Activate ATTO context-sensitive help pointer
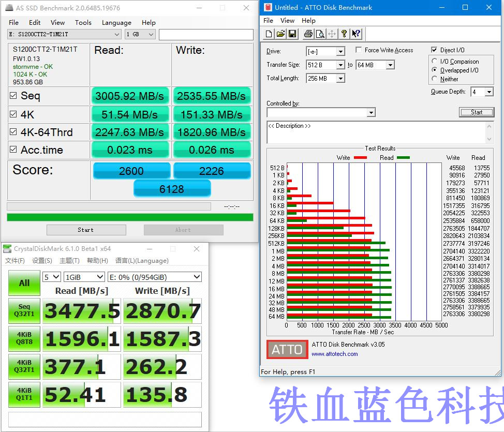 pyautogui.click(x=356, y=34)
